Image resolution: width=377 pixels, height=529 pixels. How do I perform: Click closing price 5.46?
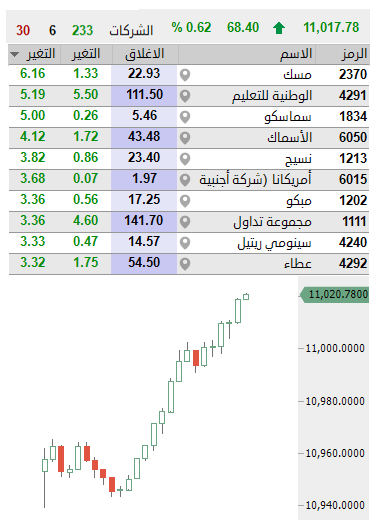[x=144, y=115]
